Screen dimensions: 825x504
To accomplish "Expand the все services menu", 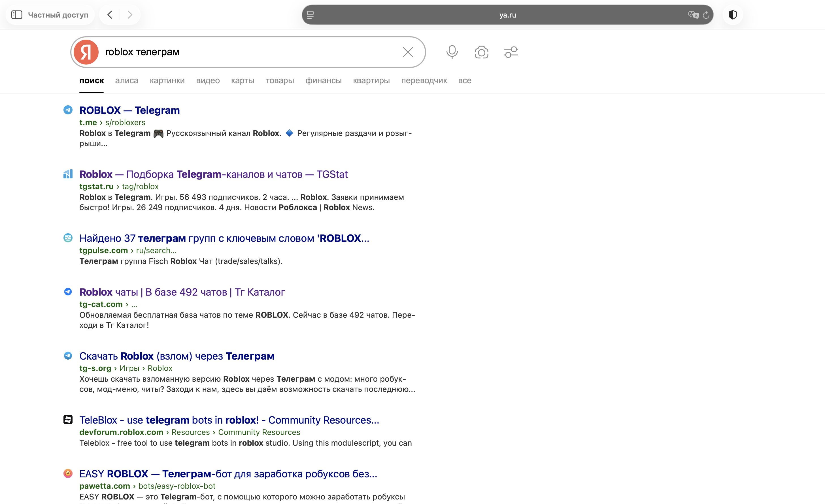I will tap(464, 81).
